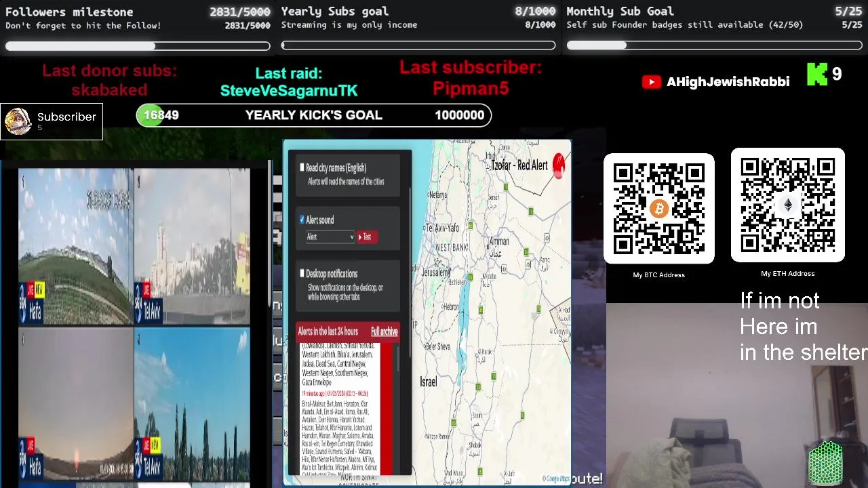Screen dimensions: 868x488
Task: Click the 'Yearly Subs goal' title
Action: 335,12
